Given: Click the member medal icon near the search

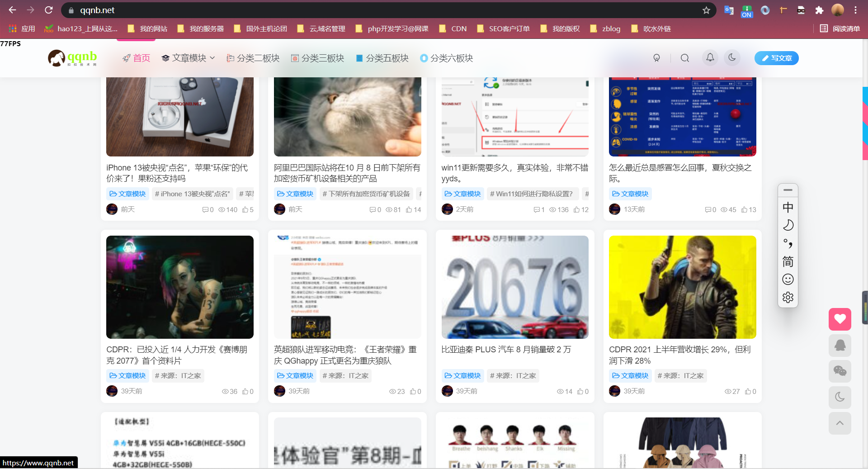Looking at the screenshot, I should pos(657,58).
